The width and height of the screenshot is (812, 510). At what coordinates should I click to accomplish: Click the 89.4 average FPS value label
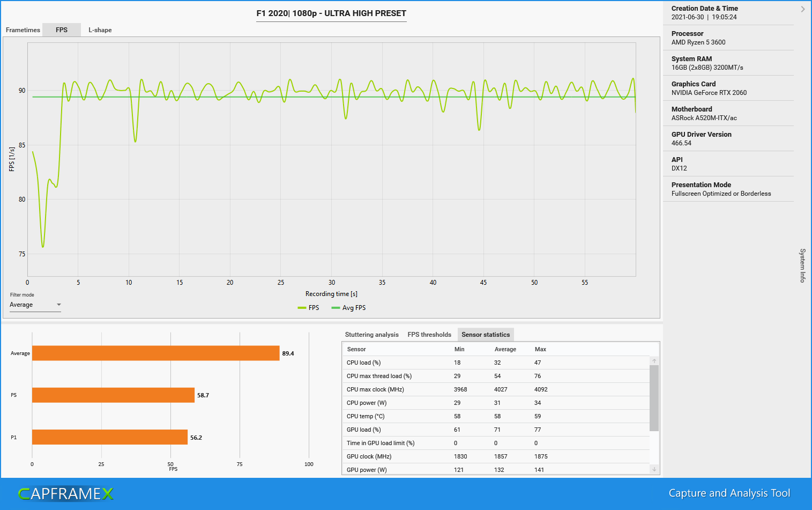(x=288, y=353)
